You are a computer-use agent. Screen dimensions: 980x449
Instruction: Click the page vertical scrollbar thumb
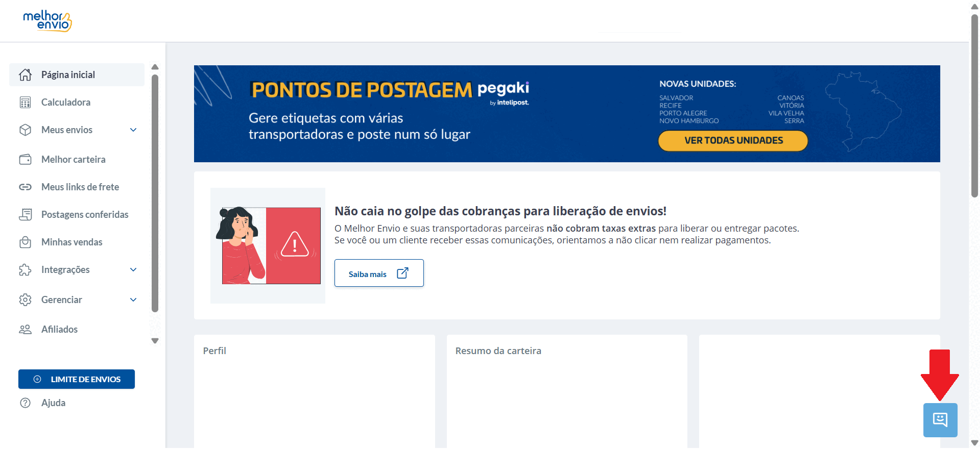(x=974, y=106)
